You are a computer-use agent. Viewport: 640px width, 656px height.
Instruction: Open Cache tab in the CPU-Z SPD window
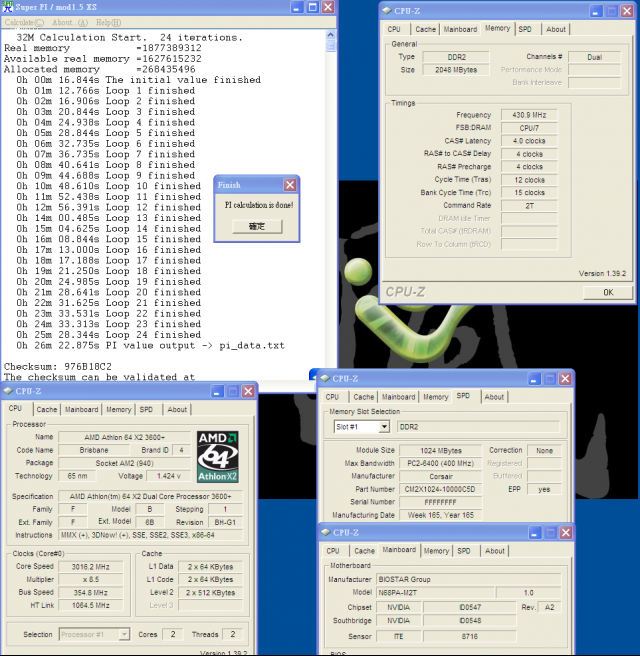coord(364,397)
